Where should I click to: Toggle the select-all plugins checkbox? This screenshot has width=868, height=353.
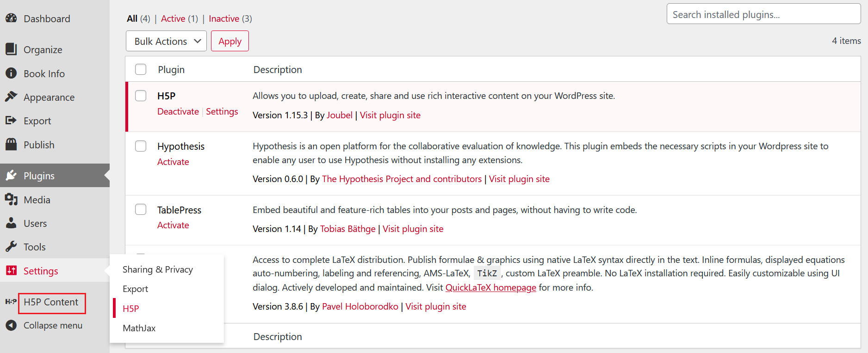[141, 69]
